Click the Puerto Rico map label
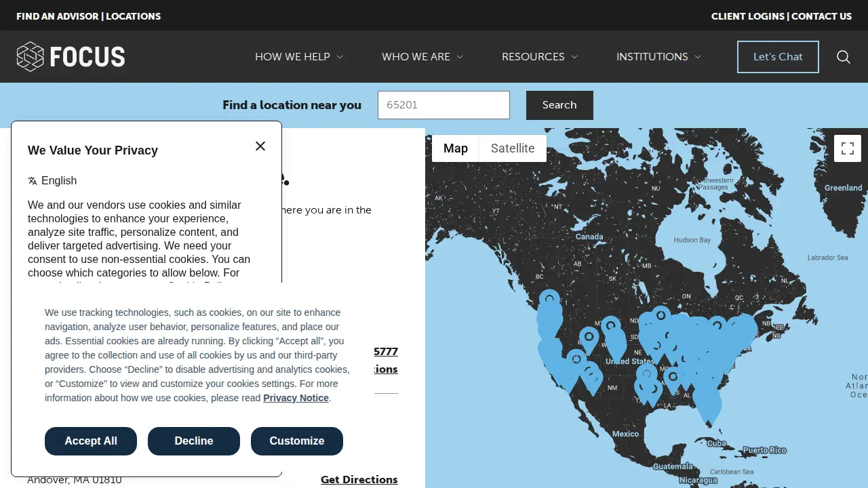The height and width of the screenshot is (488, 868). tap(764, 450)
